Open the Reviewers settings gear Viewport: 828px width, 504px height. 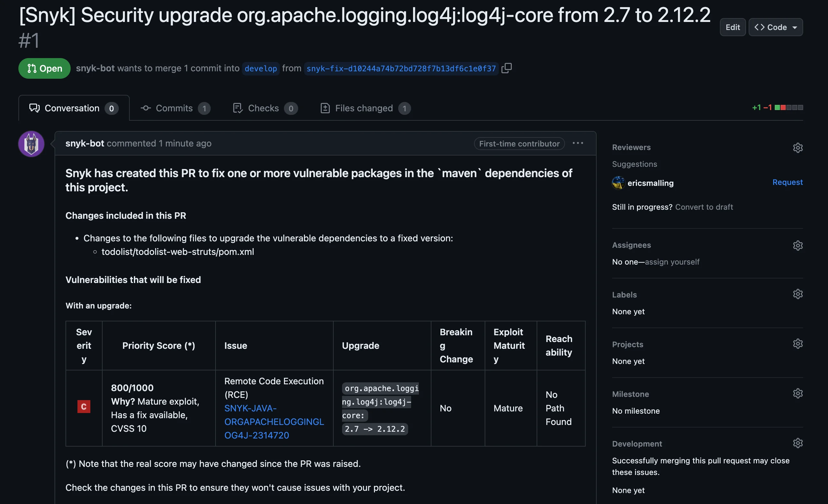click(798, 147)
